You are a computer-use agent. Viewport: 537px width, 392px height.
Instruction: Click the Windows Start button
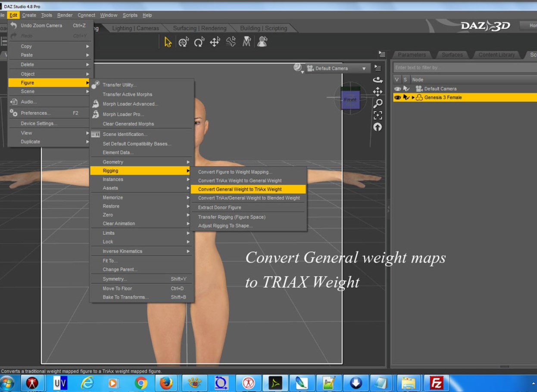click(7, 383)
